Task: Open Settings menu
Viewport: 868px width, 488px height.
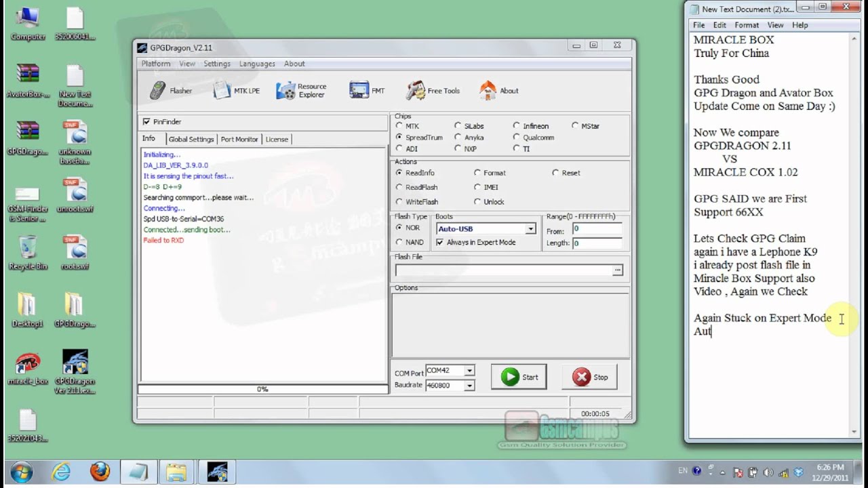Action: point(217,64)
